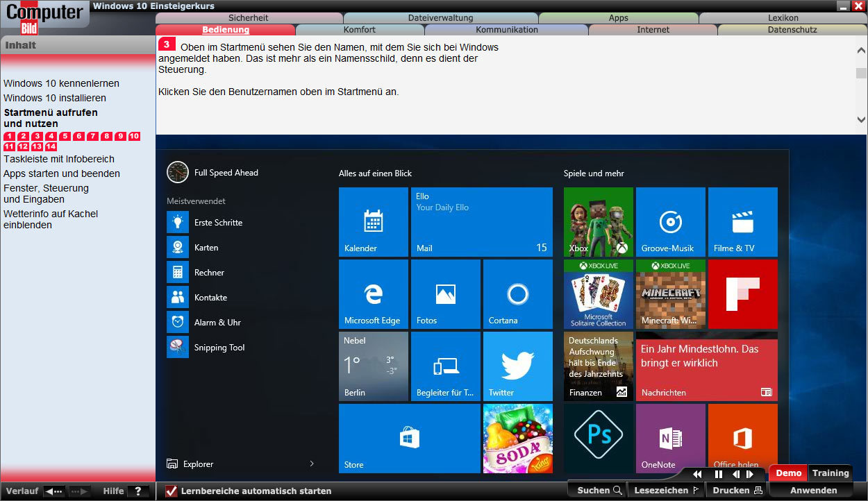The width and height of the screenshot is (868, 501).
Task: Open the Groove-Musik tile
Action: 671,222
